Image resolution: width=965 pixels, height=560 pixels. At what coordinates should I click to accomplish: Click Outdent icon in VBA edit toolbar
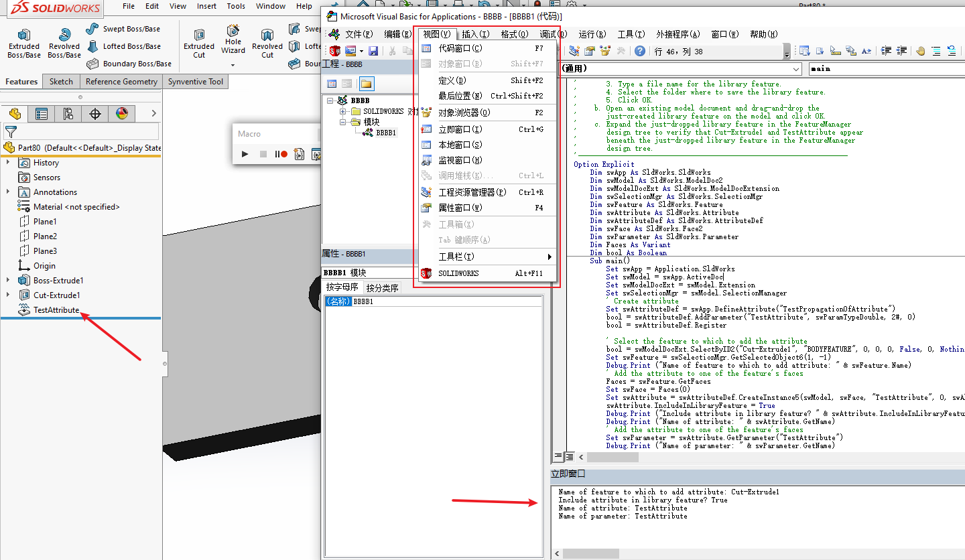point(902,51)
